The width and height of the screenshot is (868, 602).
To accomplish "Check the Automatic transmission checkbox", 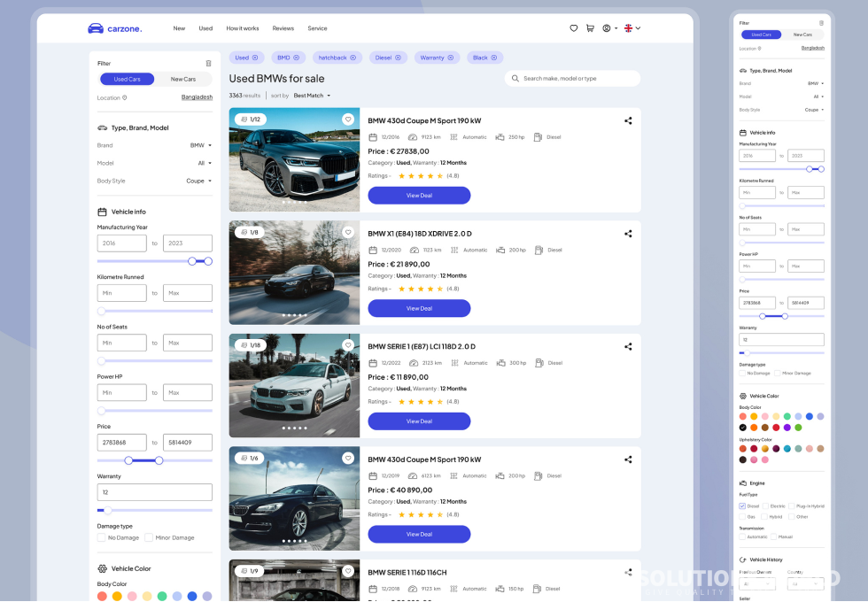I will coord(742,536).
